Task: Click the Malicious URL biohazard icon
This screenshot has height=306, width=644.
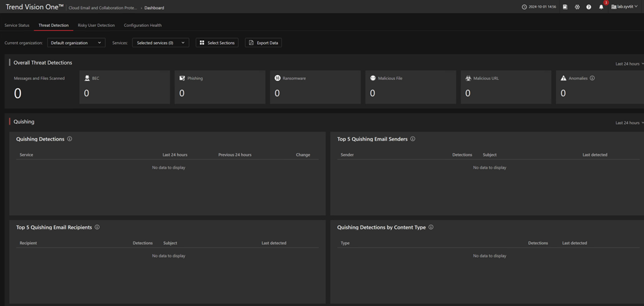Action: [468, 78]
